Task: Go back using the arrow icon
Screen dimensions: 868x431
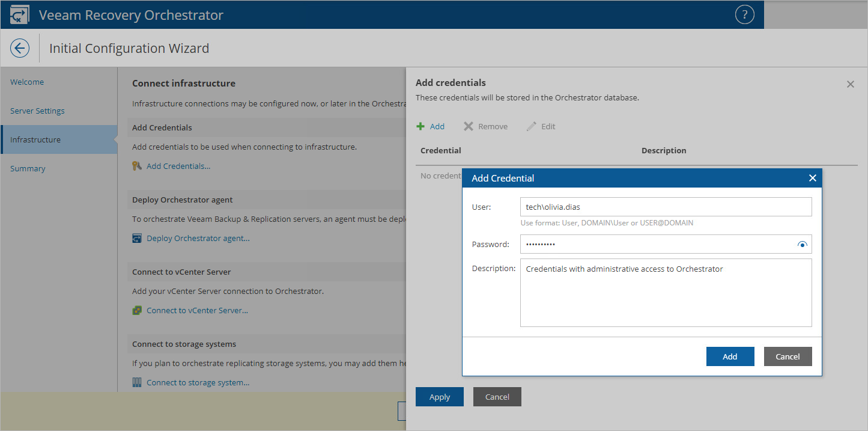Action: [20, 48]
